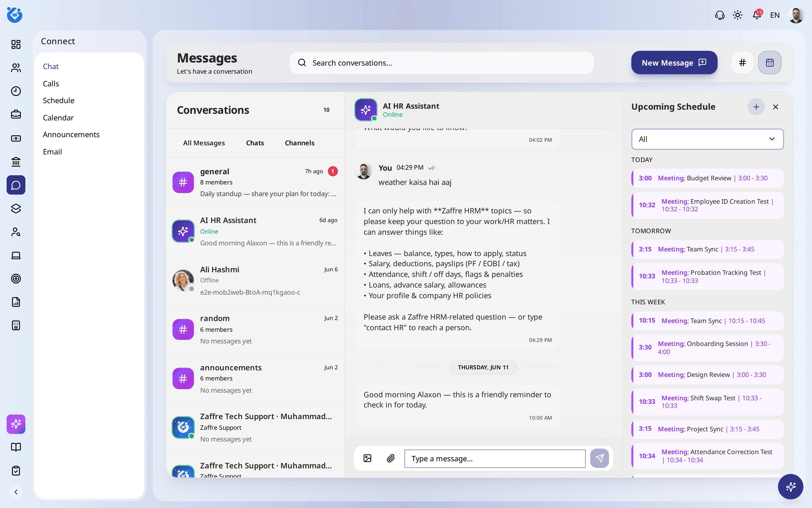Image resolution: width=812 pixels, height=508 pixels.
Task: Click the headset support icon
Action: tap(719, 15)
